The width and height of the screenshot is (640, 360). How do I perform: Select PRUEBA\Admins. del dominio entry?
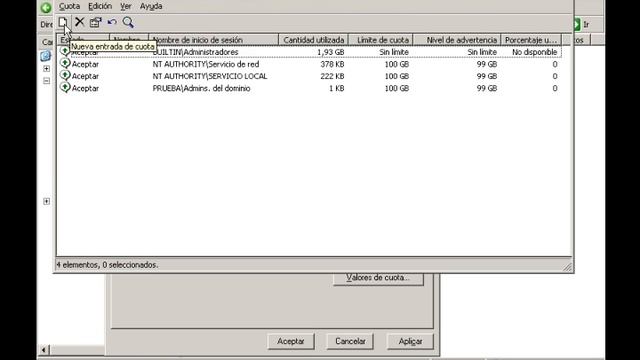pyautogui.click(x=201, y=88)
